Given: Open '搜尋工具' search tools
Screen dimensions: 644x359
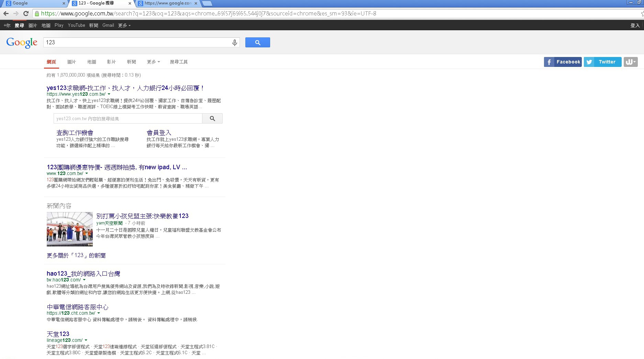Looking at the screenshot, I should point(179,62).
